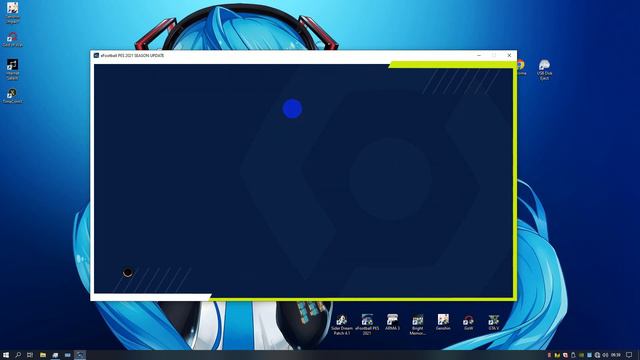Switch to the PES 2021 taskbar button
The image size is (640, 360).
(x=80, y=355)
